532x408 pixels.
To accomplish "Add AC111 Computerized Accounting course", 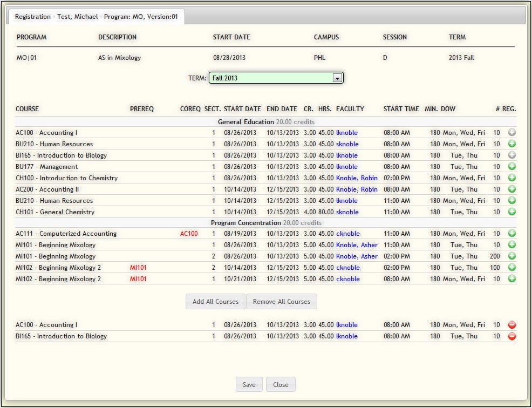I will 512,233.
